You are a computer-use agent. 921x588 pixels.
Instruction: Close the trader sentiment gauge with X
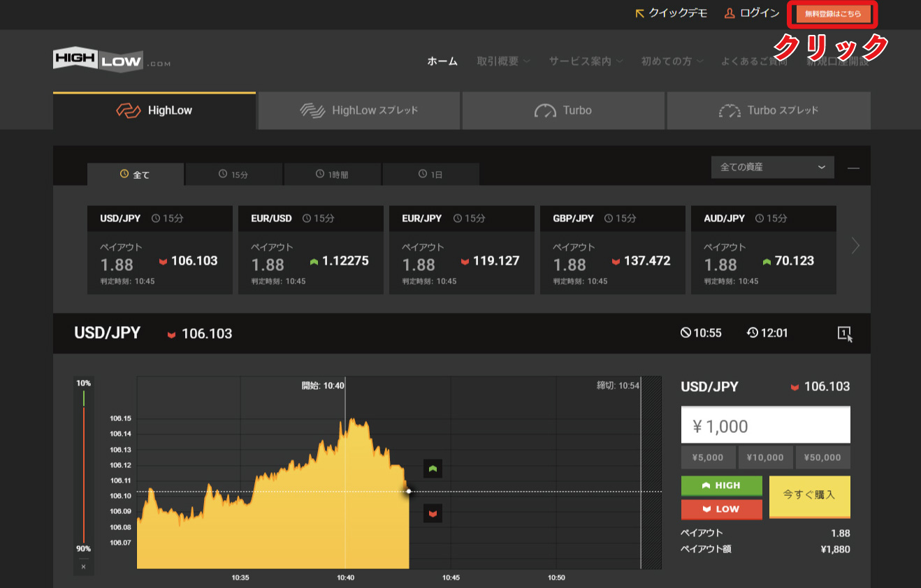[83, 566]
